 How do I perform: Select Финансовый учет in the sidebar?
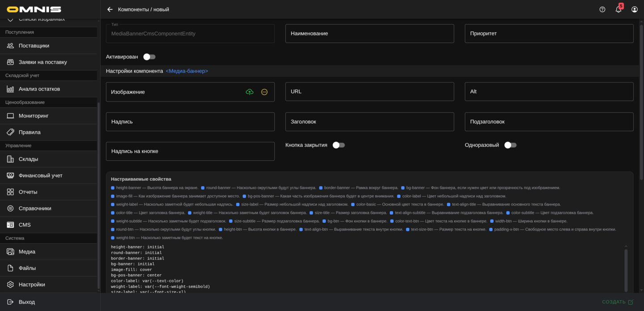tap(40, 175)
